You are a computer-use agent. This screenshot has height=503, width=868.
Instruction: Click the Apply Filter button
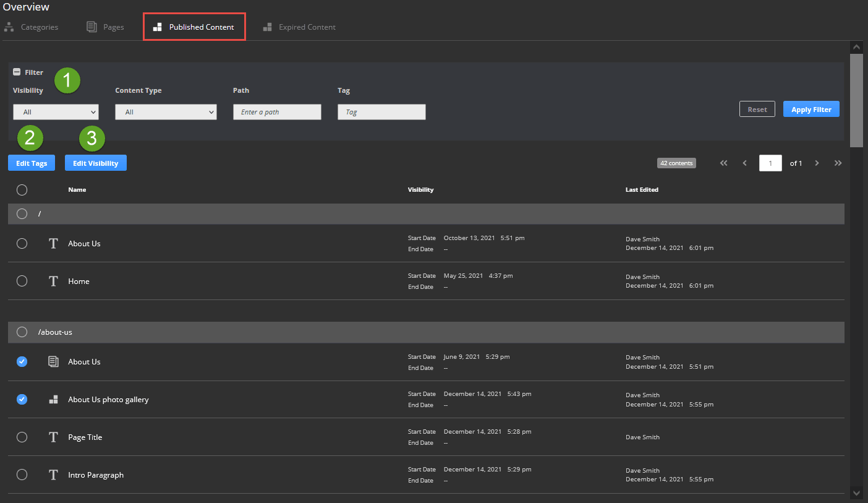pos(811,109)
